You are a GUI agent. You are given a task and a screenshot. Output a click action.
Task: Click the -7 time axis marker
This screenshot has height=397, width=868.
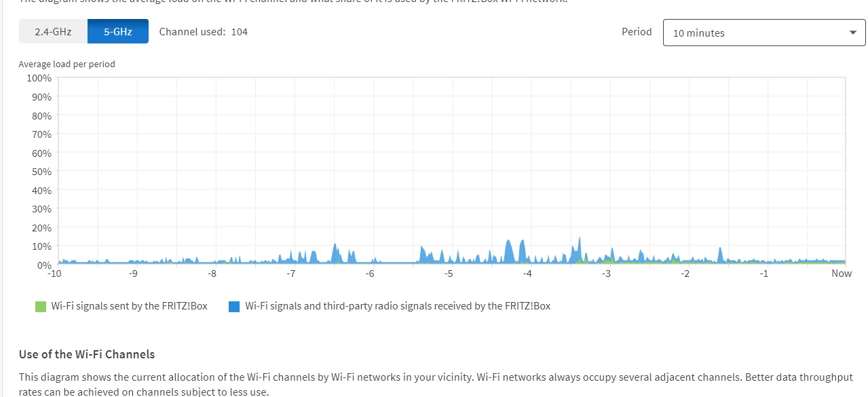click(290, 273)
